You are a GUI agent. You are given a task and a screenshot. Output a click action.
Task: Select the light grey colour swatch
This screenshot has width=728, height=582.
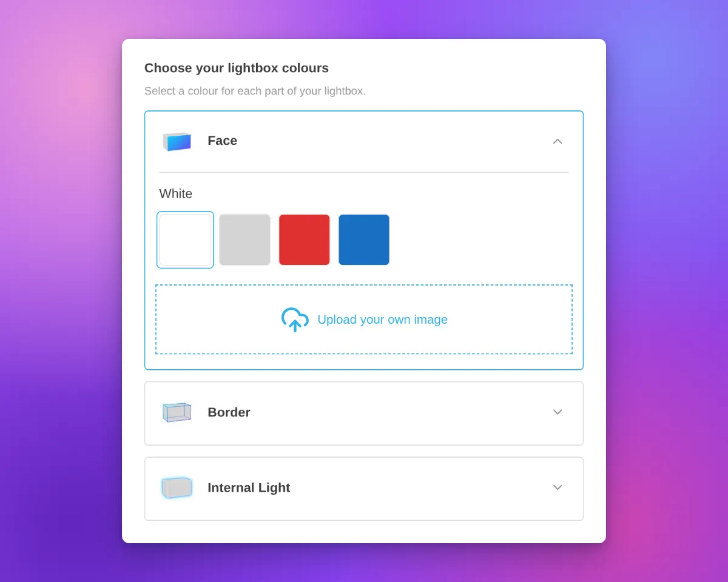tap(244, 239)
